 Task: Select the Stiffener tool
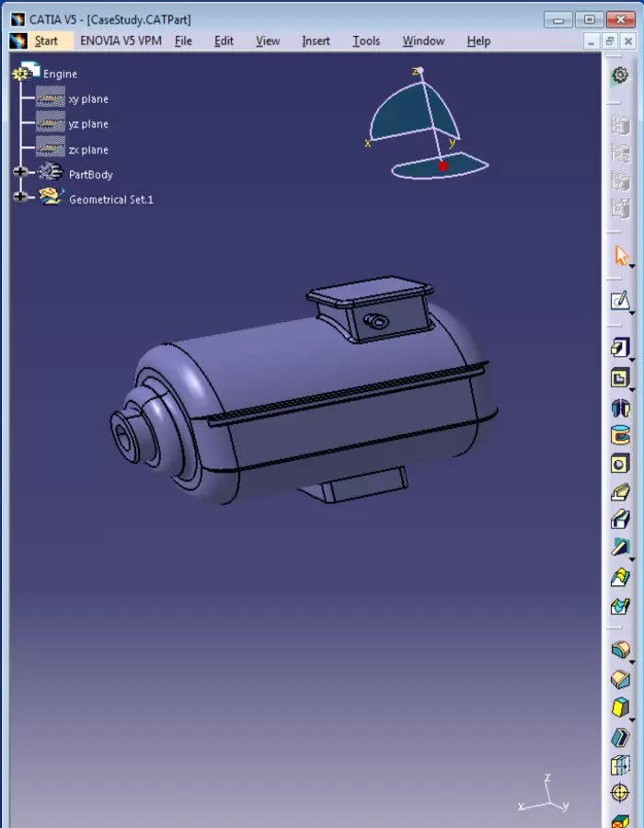tap(620, 547)
